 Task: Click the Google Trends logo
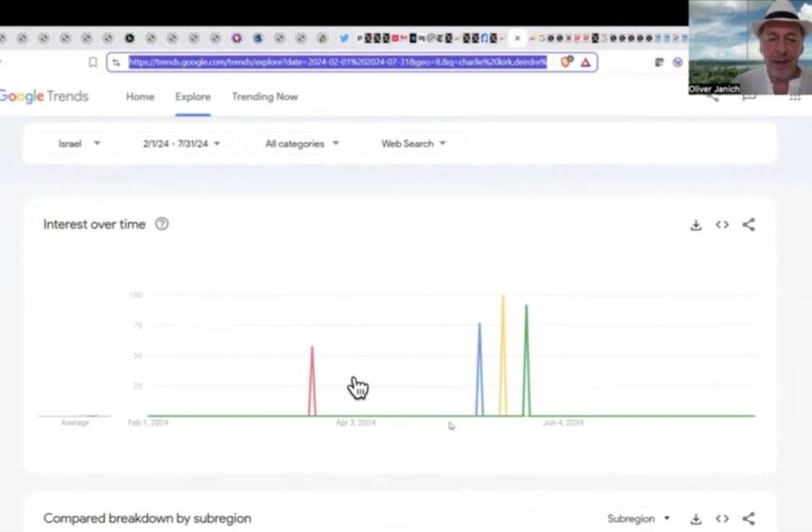[x=44, y=97]
